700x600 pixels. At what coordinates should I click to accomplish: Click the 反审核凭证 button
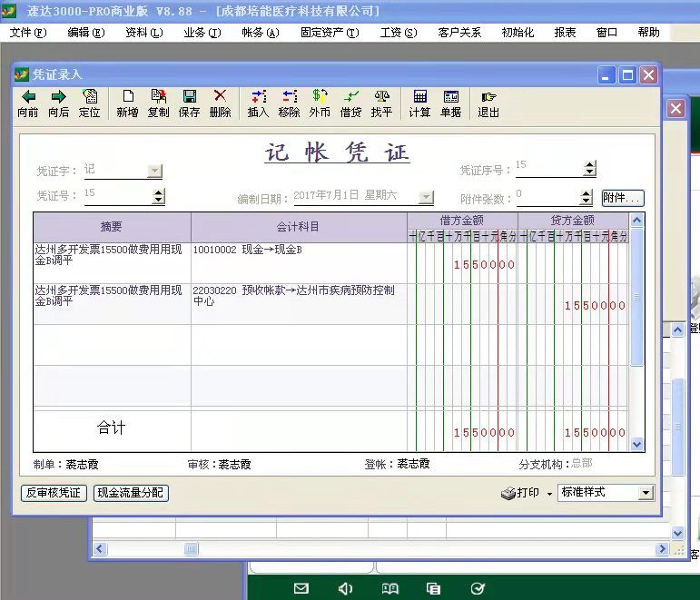(x=53, y=493)
